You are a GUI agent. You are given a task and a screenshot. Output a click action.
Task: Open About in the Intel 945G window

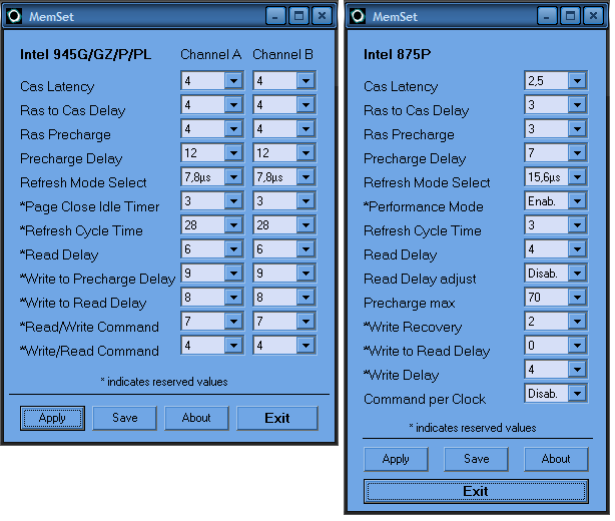click(196, 418)
